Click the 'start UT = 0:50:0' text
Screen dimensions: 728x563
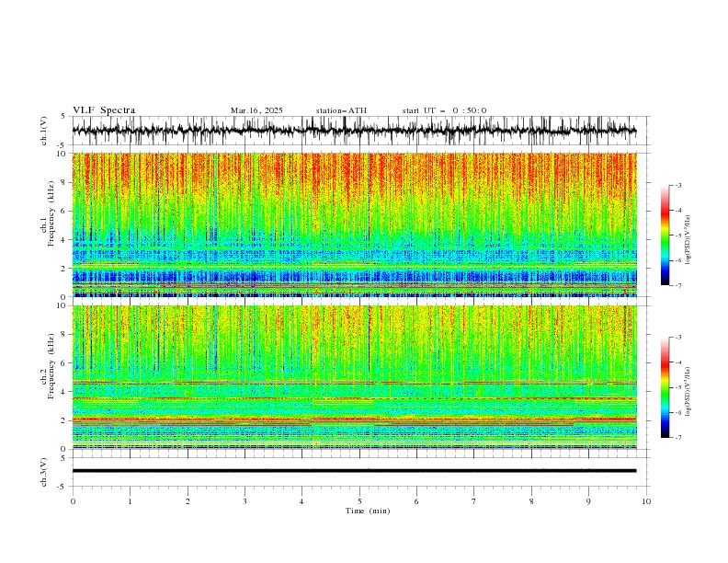[x=444, y=110]
